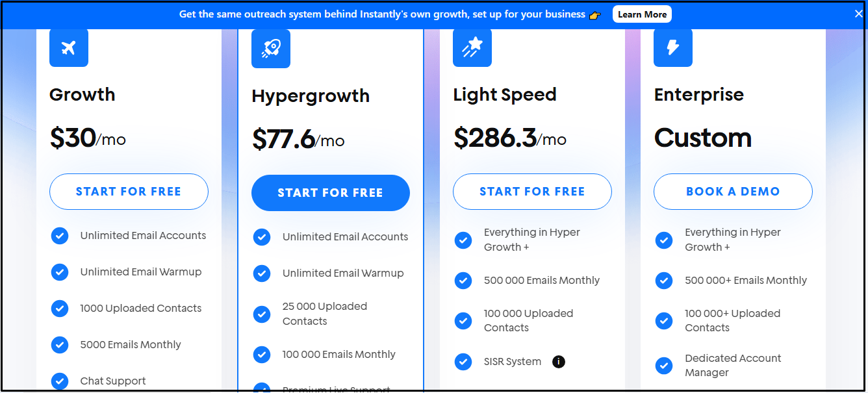
Task: Click the Hypergrowth rocket icon
Action: (x=271, y=49)
